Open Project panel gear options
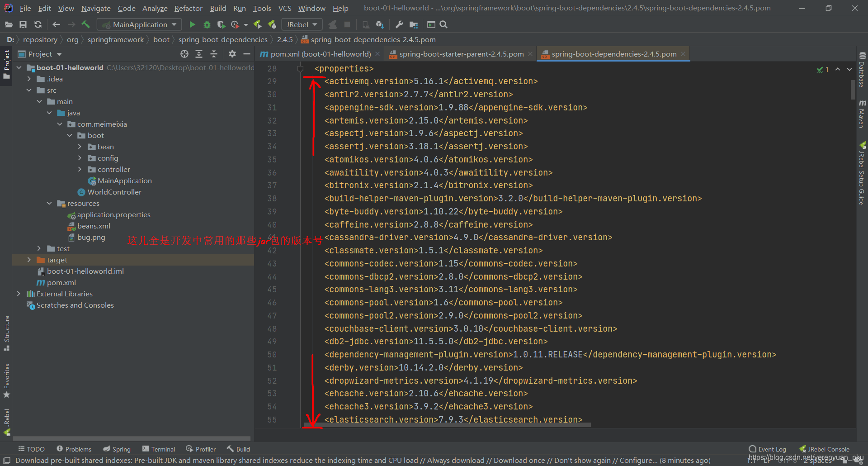Screen dimensions: 868x466 point(232,54)
